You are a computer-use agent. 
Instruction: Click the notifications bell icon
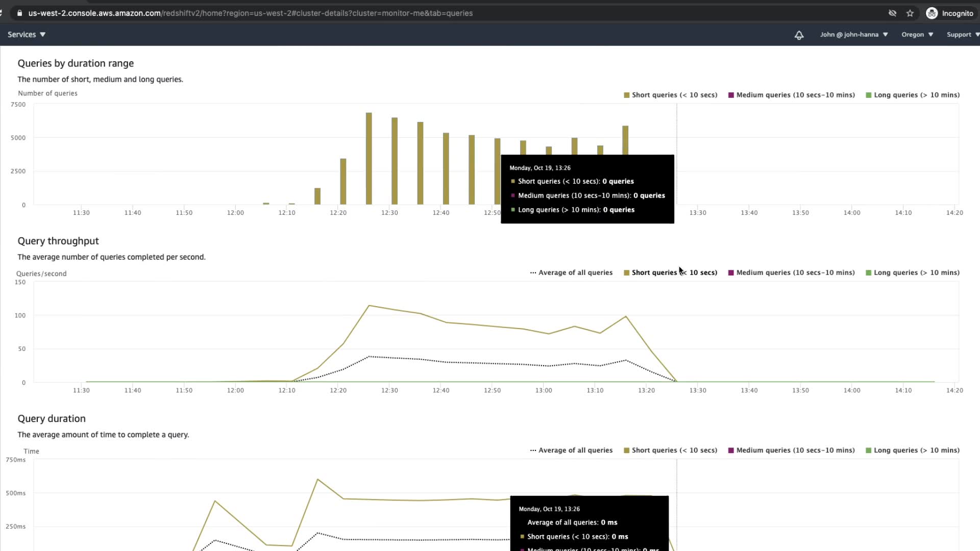pyautogui.click(x=799, y=35)
